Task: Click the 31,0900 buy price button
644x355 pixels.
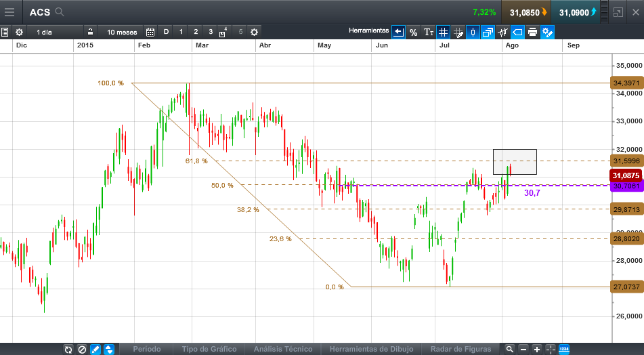Action: click(577, 12)
